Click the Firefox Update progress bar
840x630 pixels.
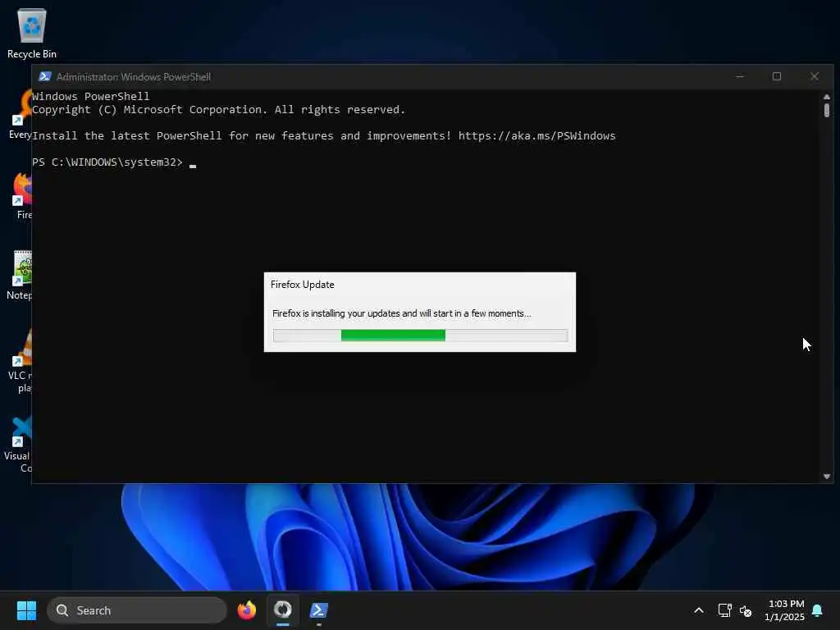click(x=420, y=336)
